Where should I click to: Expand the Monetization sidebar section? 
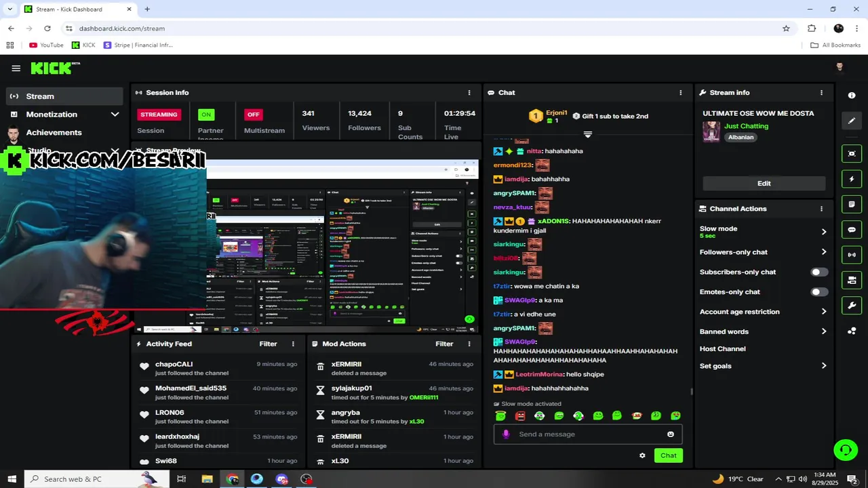(x=115, y=115)
